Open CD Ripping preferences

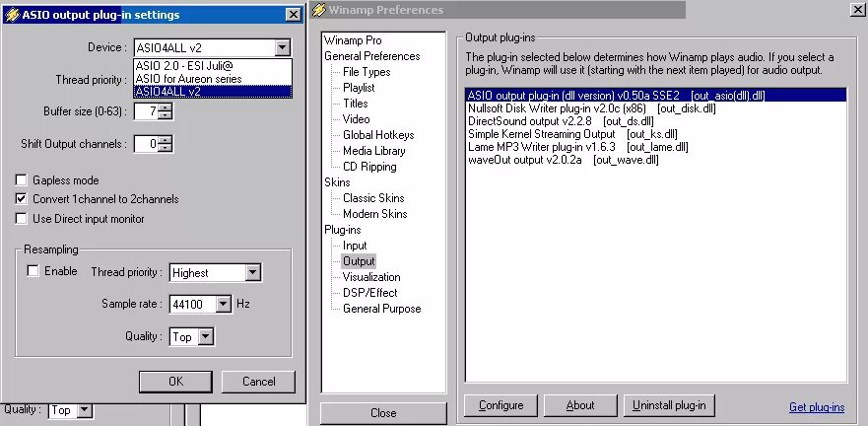point(369,167)
